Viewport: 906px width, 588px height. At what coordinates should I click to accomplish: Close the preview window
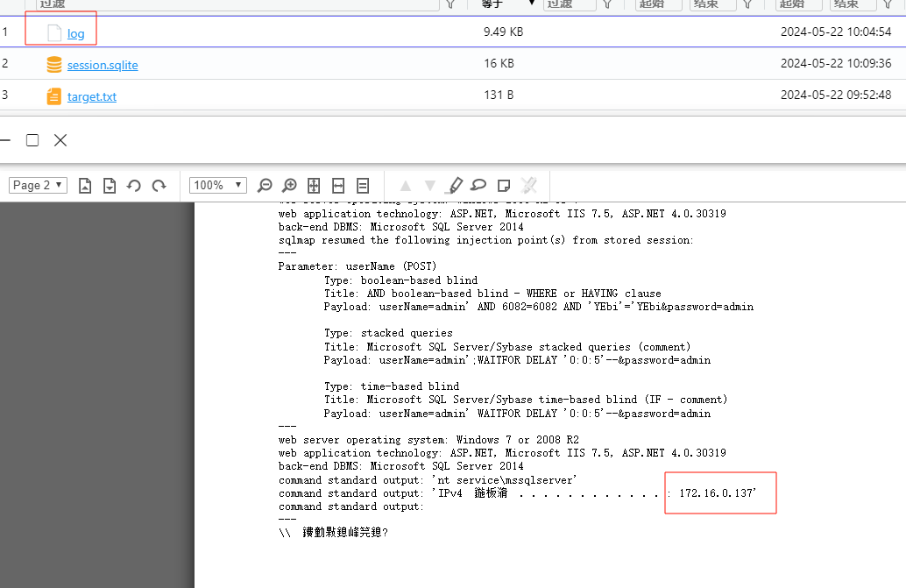pyautogui.click(x=60, y=140)
